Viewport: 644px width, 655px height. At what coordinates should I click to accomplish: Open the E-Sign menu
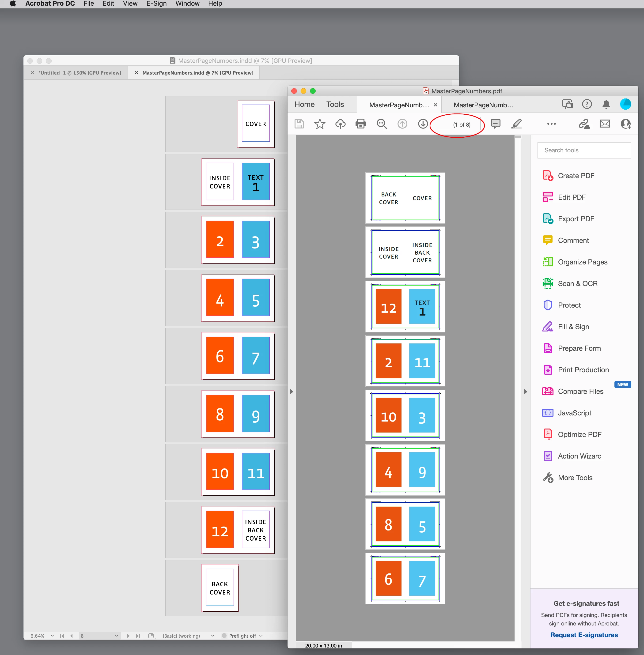pos(156,4)
